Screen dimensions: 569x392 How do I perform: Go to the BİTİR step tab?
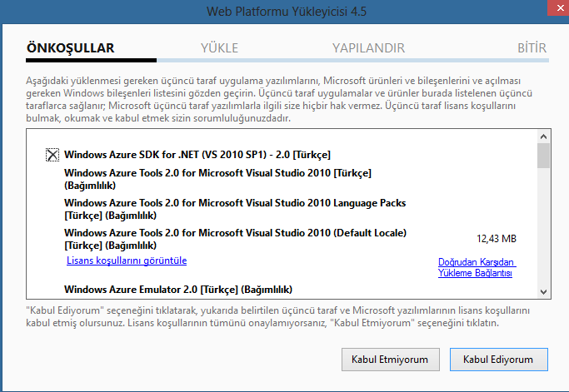[532, 48]
